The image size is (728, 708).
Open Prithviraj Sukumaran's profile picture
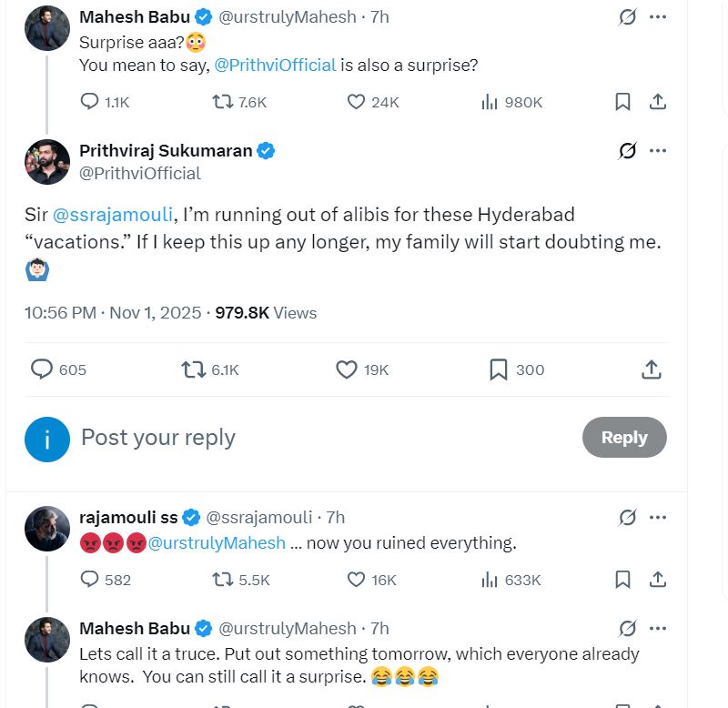point(46,162)
